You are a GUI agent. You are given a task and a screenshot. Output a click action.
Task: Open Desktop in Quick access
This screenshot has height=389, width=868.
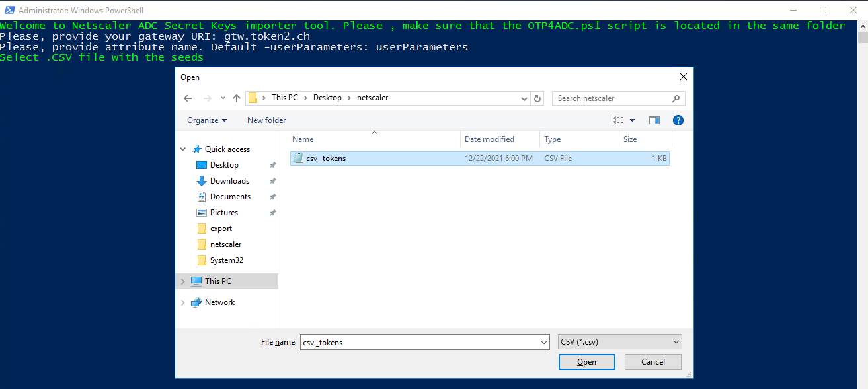tap(224, 165)
